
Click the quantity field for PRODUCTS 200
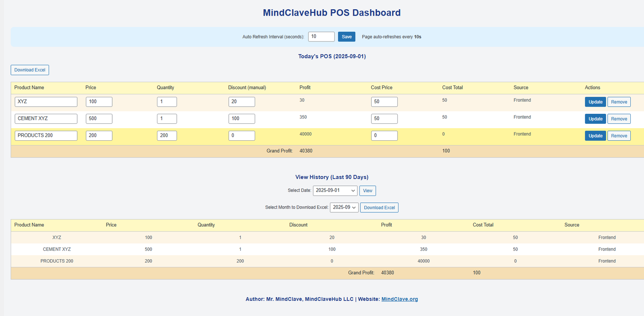(x=167, y=135)
